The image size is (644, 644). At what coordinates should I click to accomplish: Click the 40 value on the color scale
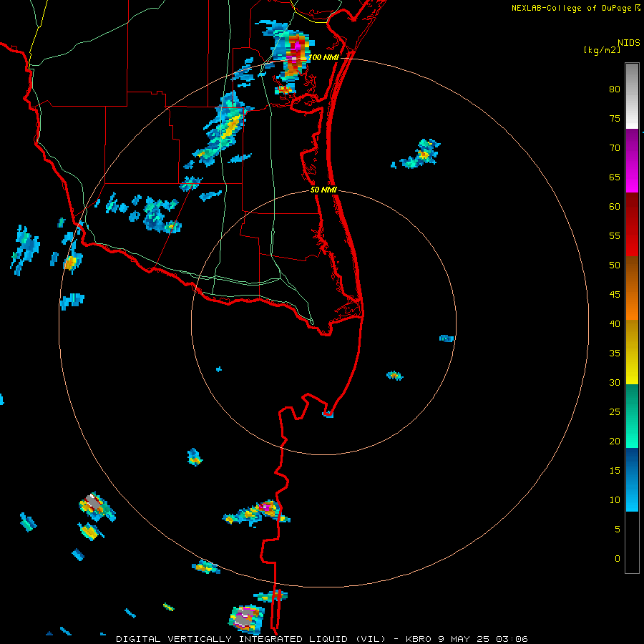coord(615,324)
